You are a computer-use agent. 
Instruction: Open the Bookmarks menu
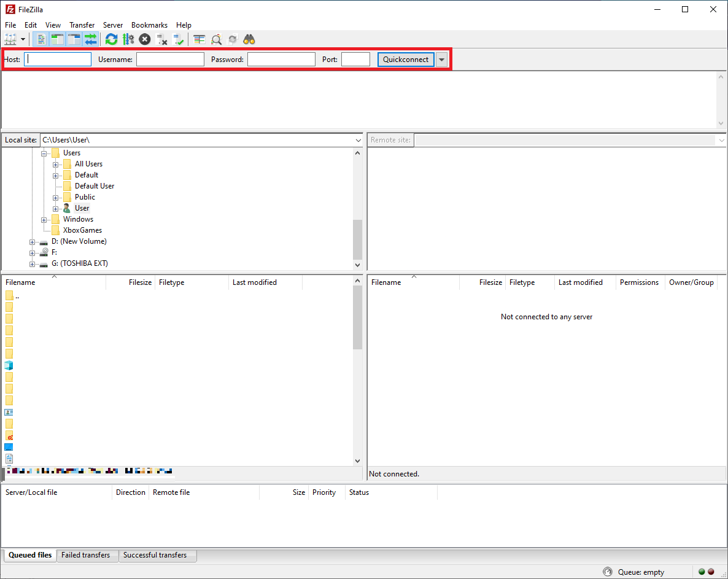point(150,25)
